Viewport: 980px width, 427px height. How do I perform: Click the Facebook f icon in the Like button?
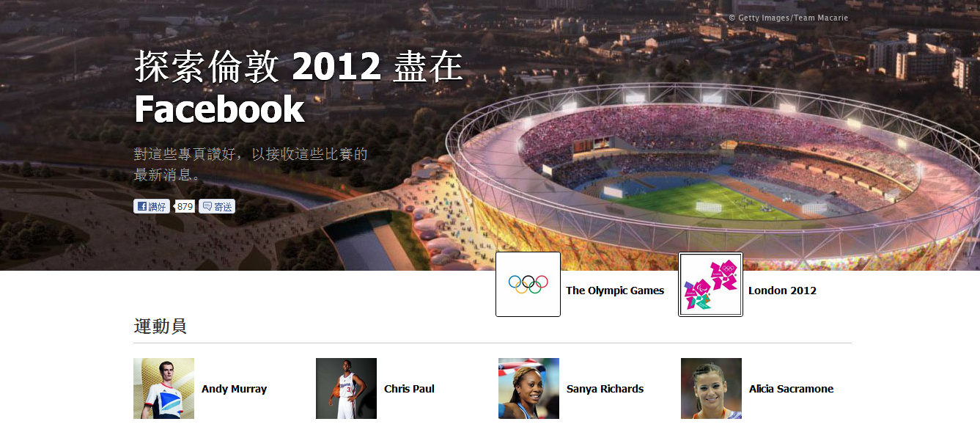[142, 207]
